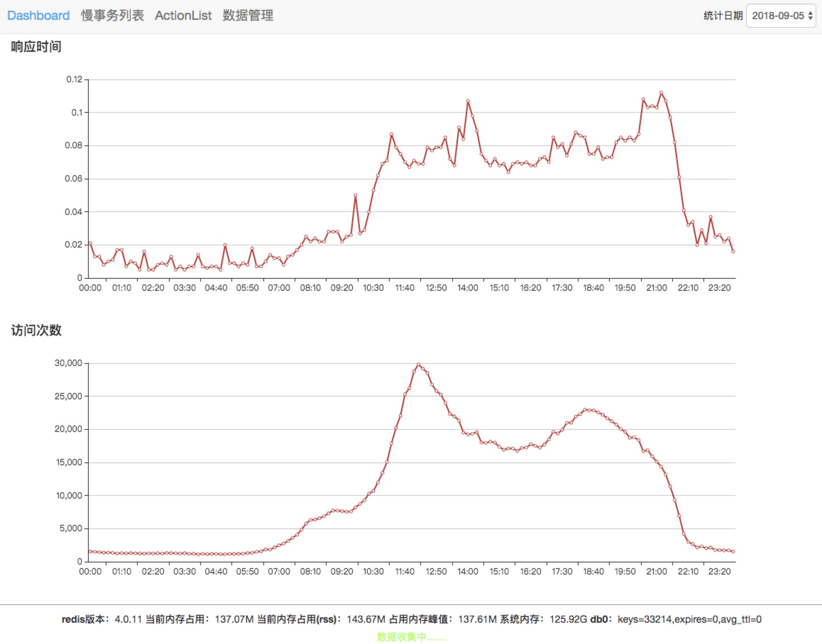Click the 0.1 y-axis label in response chart

pos(77,113)
